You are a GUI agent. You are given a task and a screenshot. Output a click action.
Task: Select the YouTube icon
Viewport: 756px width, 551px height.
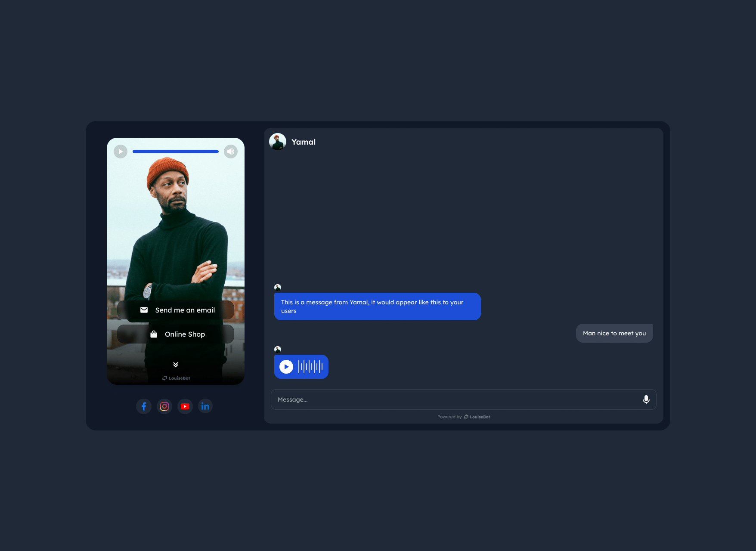point(185,406)
